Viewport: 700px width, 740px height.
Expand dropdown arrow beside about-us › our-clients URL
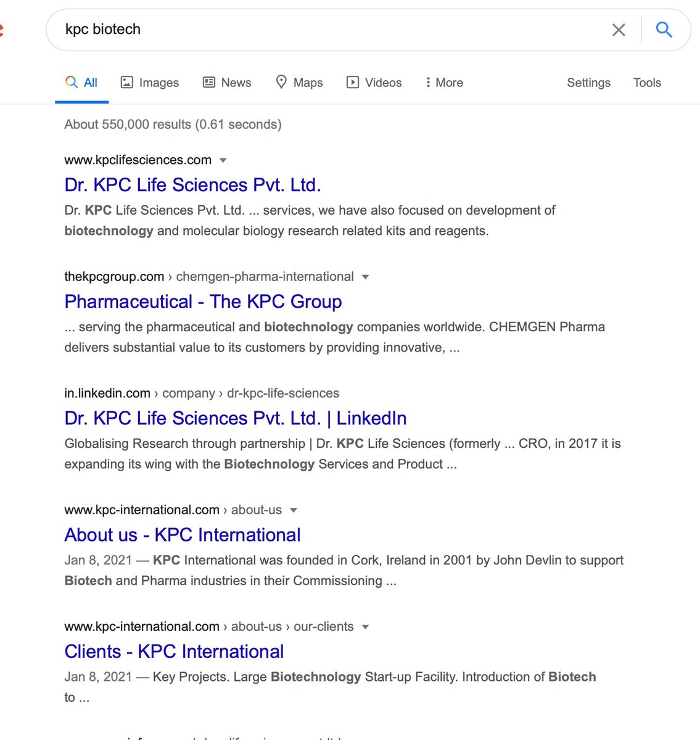[x=365, y=627]
